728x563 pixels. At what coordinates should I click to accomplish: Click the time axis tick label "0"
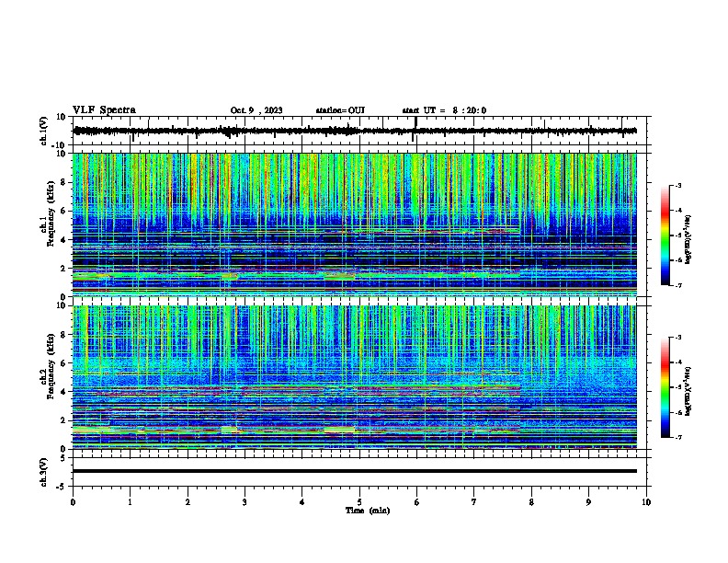coord(73,502)
